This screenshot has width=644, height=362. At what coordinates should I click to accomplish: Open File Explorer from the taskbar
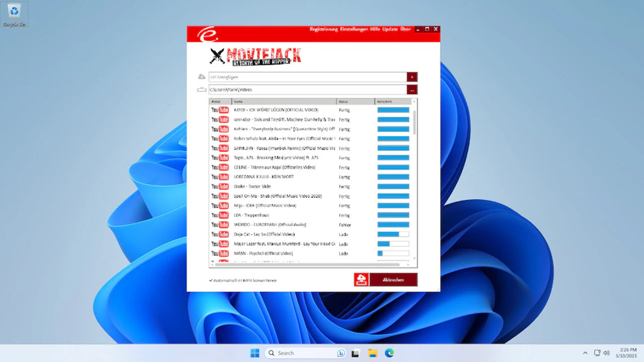[x=372, y=353]
